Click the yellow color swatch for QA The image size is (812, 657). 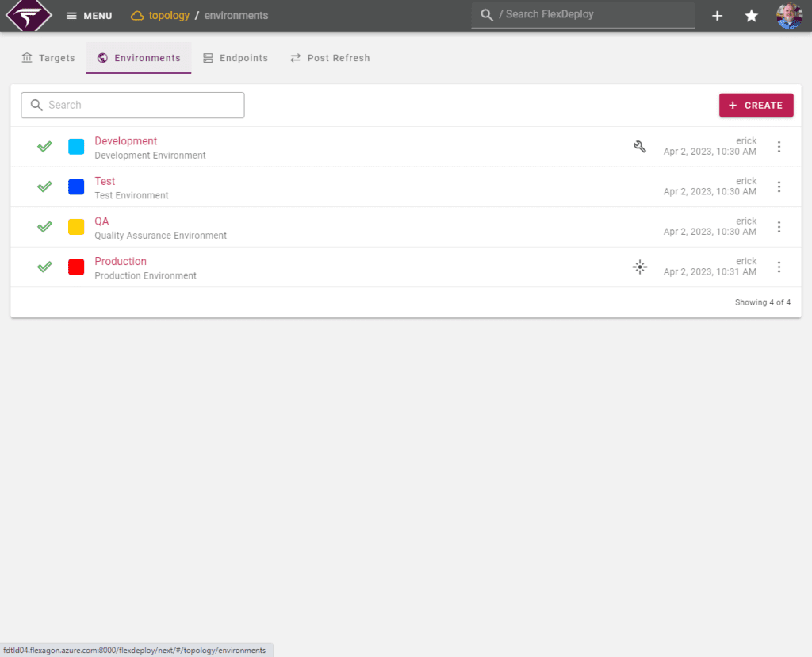coord(75,226)
